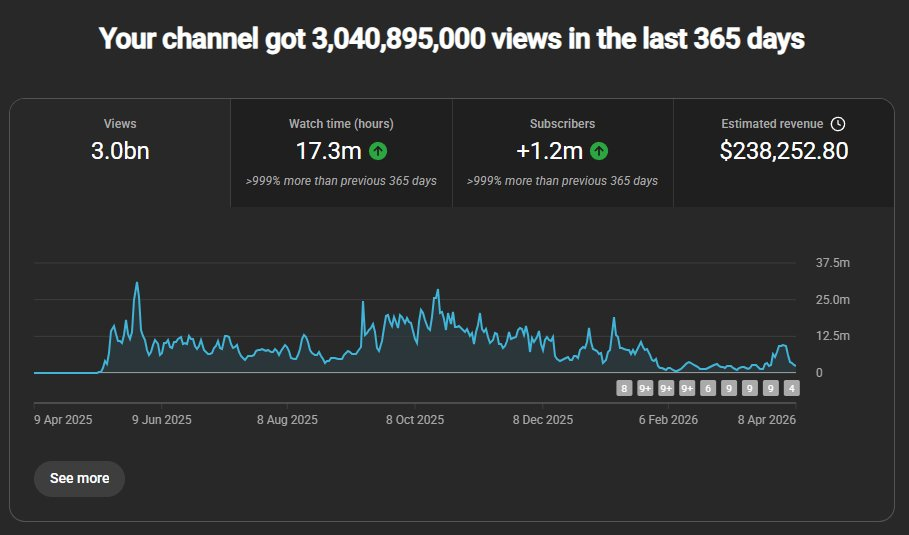Click the 25.0m y-axis label
909x535 pixels.
click(832, 300)
